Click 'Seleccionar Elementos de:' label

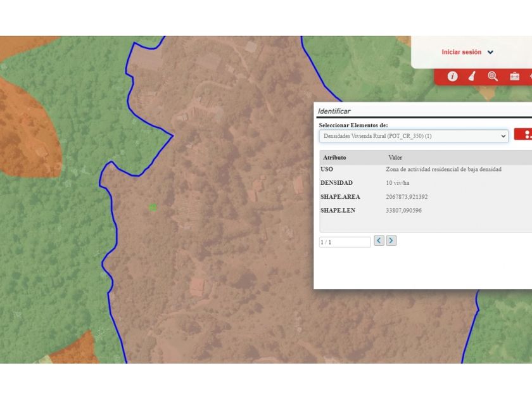[x=353, y=125]
